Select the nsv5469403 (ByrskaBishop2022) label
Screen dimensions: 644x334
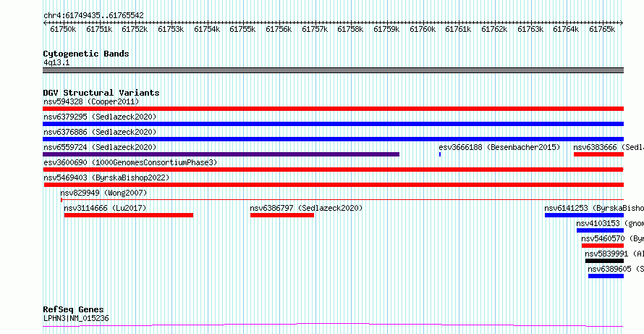[x=106, y=178]
